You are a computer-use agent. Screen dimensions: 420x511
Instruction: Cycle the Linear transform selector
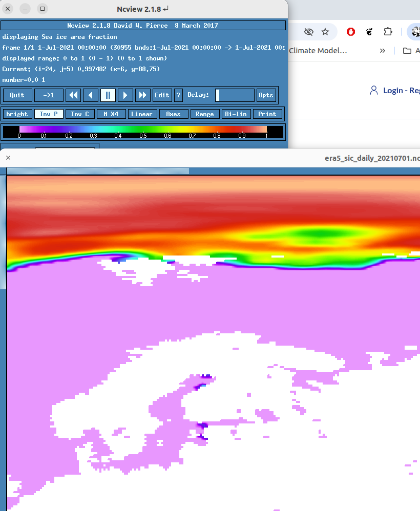coord(142,114)
